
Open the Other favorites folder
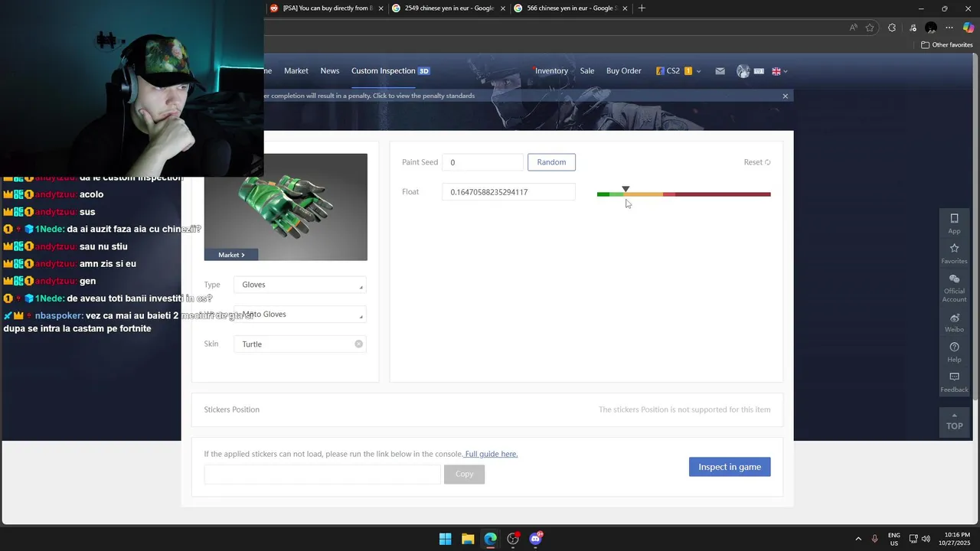click(946, 45)
